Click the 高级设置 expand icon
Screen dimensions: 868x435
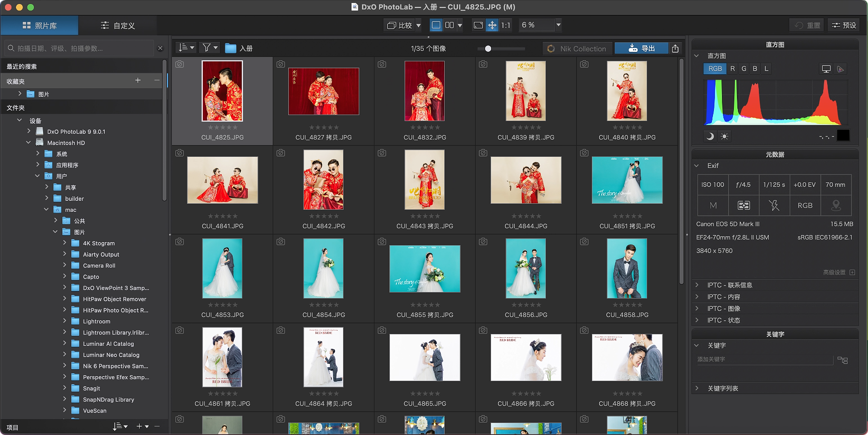[852, 273]
